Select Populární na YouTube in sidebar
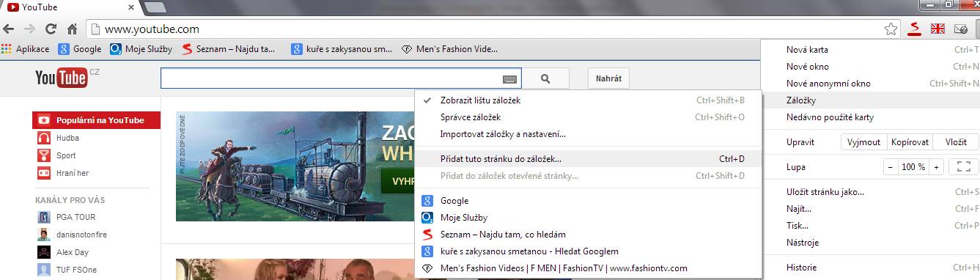Image resolution: width=980 pixels, height=280 pixels. coord(96,120)
